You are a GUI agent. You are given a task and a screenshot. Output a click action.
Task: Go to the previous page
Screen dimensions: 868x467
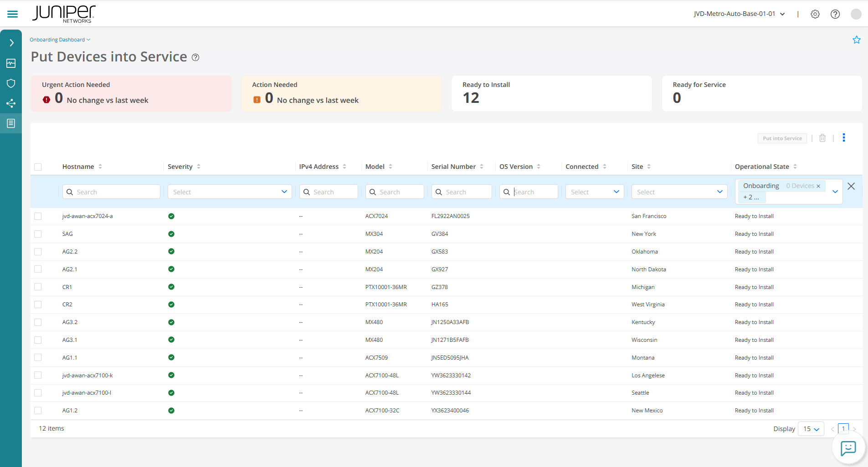(x=832, y=429)
